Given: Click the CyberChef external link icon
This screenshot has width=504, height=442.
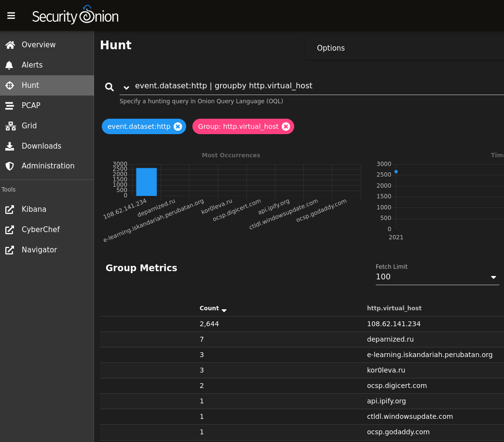Looking at the screenshot, I should coord(10,230).
